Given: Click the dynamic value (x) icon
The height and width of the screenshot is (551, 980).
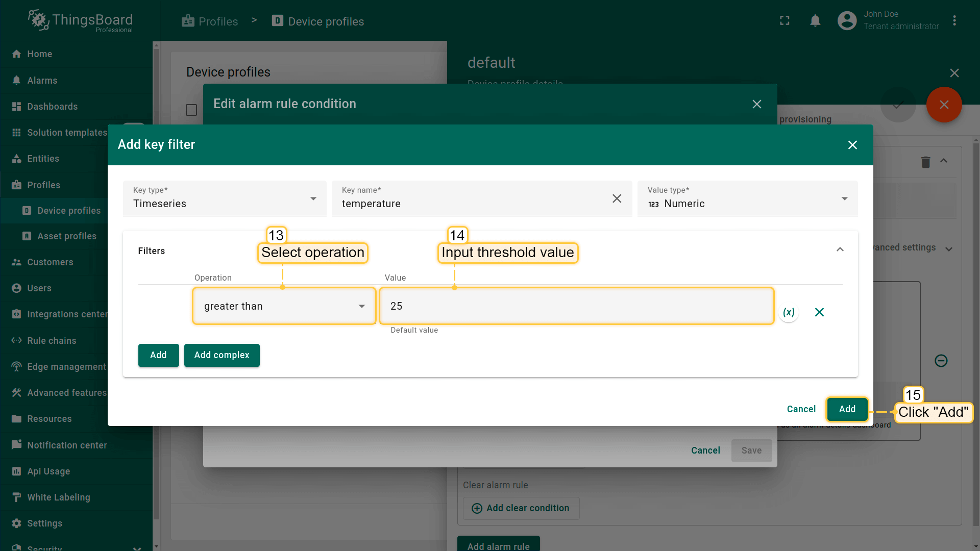Looking at the screenshot, I should tap(789, 312).
